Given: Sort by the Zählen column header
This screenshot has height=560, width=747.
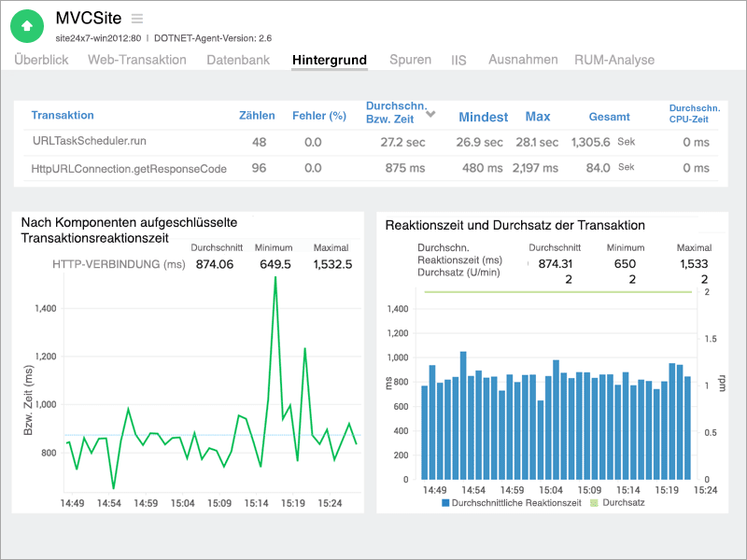Looking at the screenshot, I should pos(257,116).
